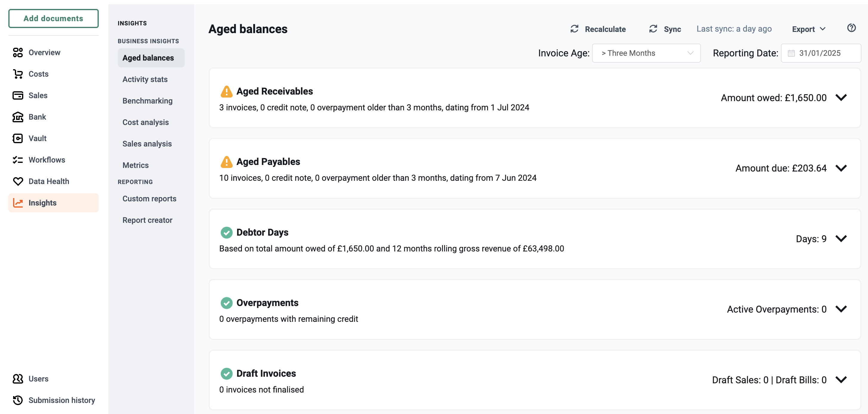This screenshot has width=868, height=414.
Task: Open the Benchmarking page
Action: 151,101
